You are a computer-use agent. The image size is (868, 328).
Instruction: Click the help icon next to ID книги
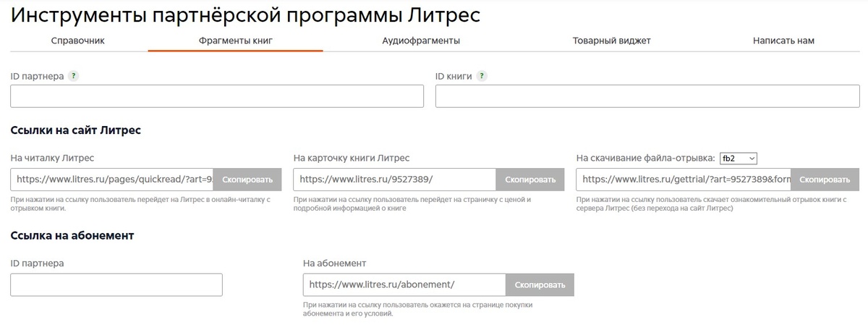pyautogui.click(x=482, y=76)
